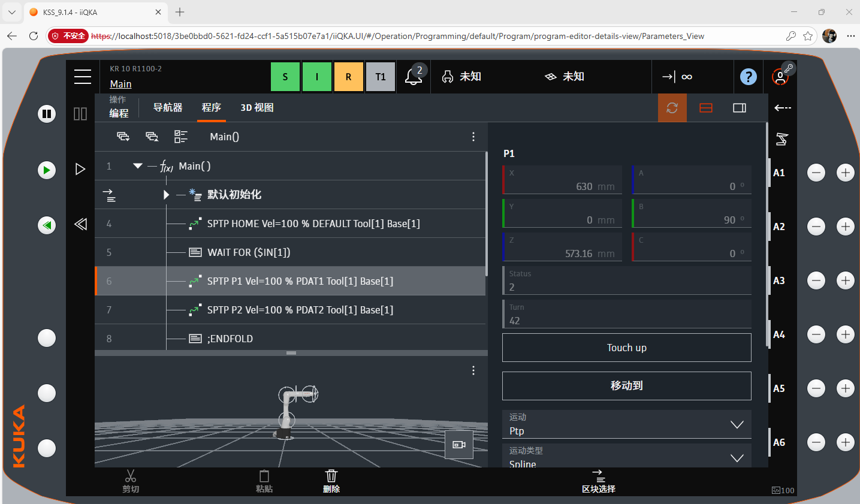Switch to the 3D 视图 tab
The width and height of the screenshot is (860, 504).
(257, 108)
